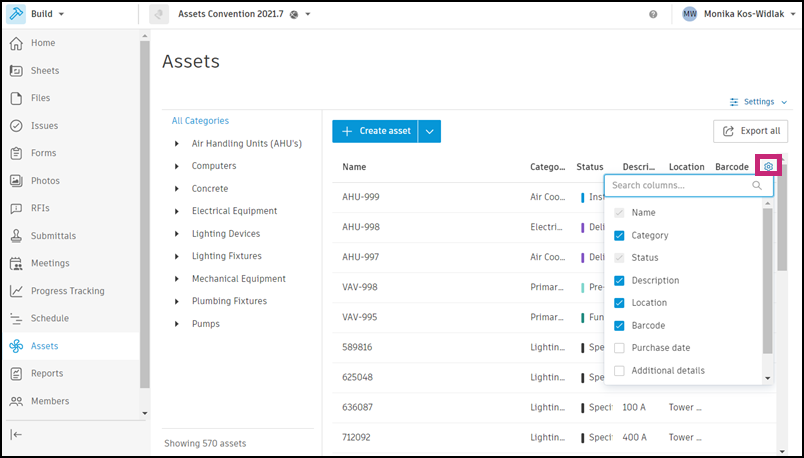This screenshot has height=458, width=804.
Task: Click the Submittals stamp icon
Action: [16, 236]
